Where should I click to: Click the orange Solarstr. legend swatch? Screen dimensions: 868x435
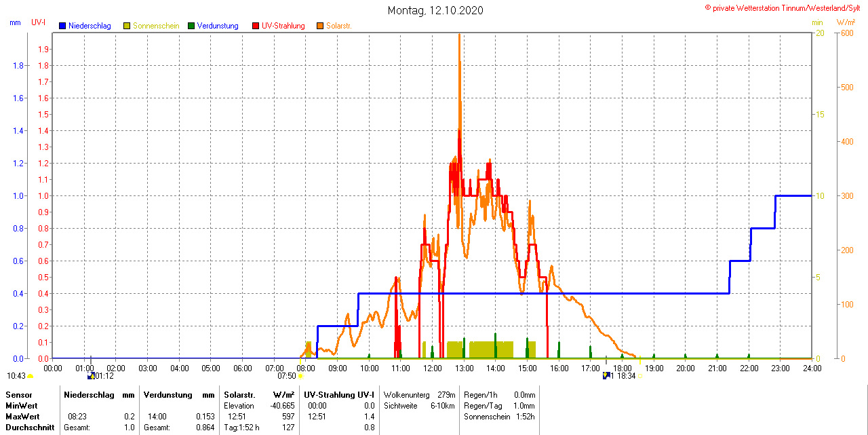(x=320, y=26)
